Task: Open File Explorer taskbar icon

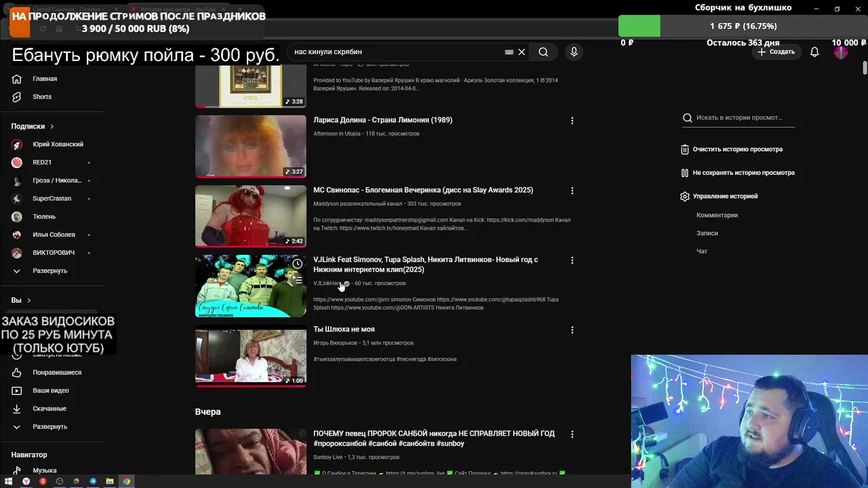Action: (x=109, y=482)
